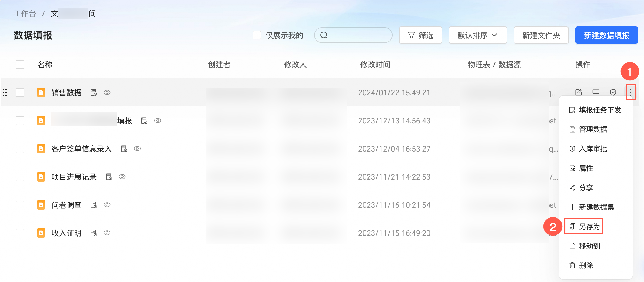Choose 填报任务下发 from the menu
This screenshot has width=644, height=282.
tap(595, 110)
